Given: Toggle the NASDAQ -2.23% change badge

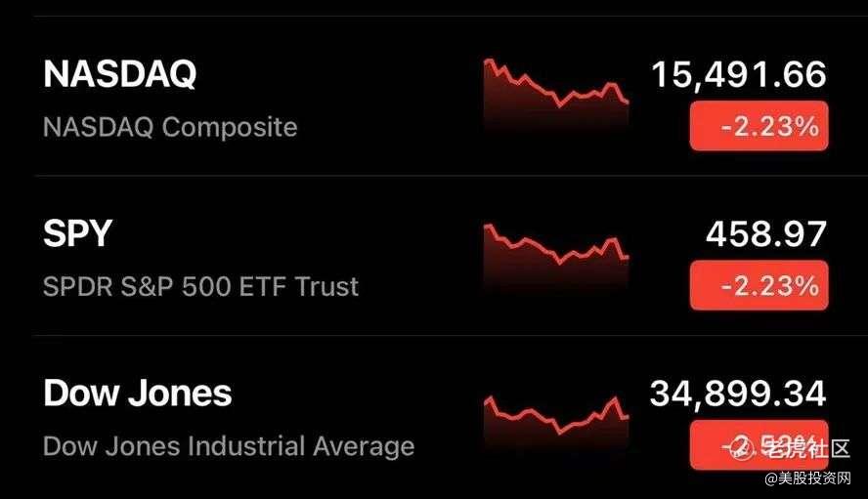Looking at the screenshot, I should click(x=759, y=126).
